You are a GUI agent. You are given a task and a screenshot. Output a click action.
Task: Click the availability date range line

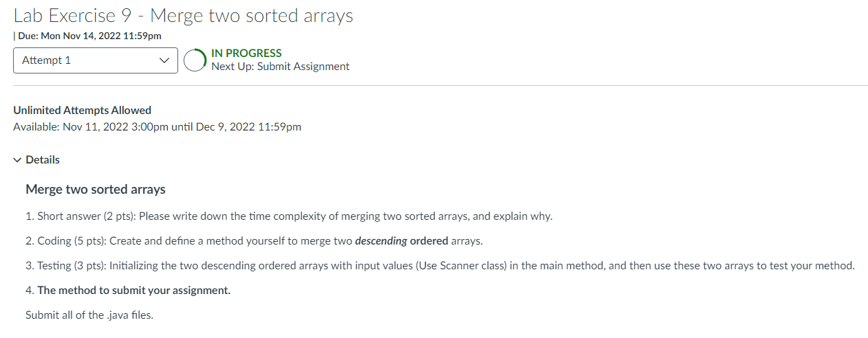[158, 127]
